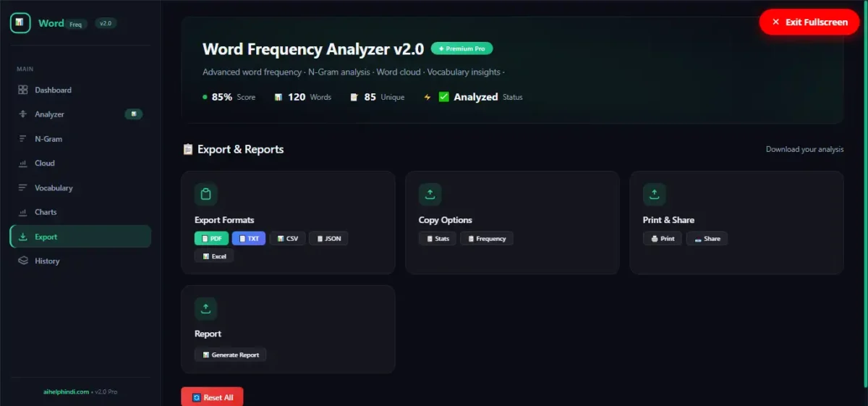The image size is (868, 406).
Task: Click the badge next to Analyzer
Action: (134, 114)
